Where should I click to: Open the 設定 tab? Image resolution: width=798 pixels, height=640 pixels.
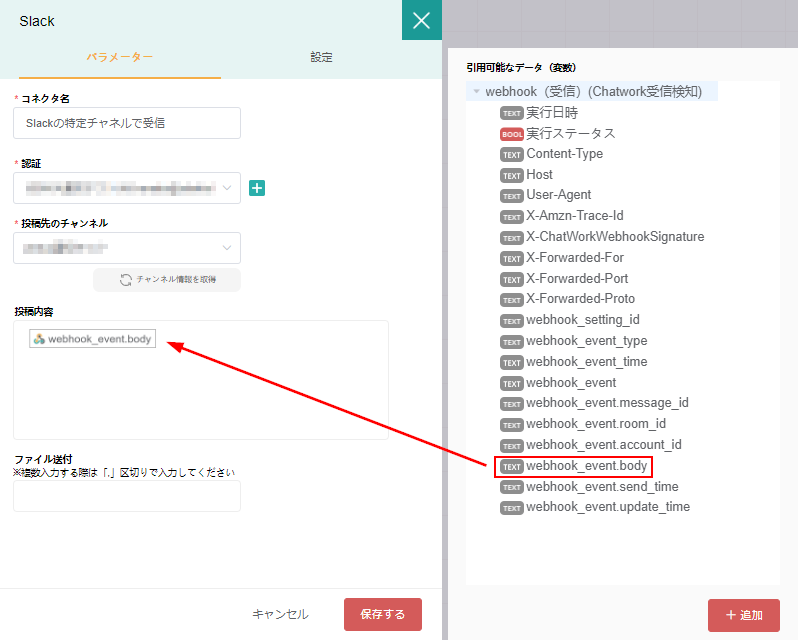click(321, 57)
